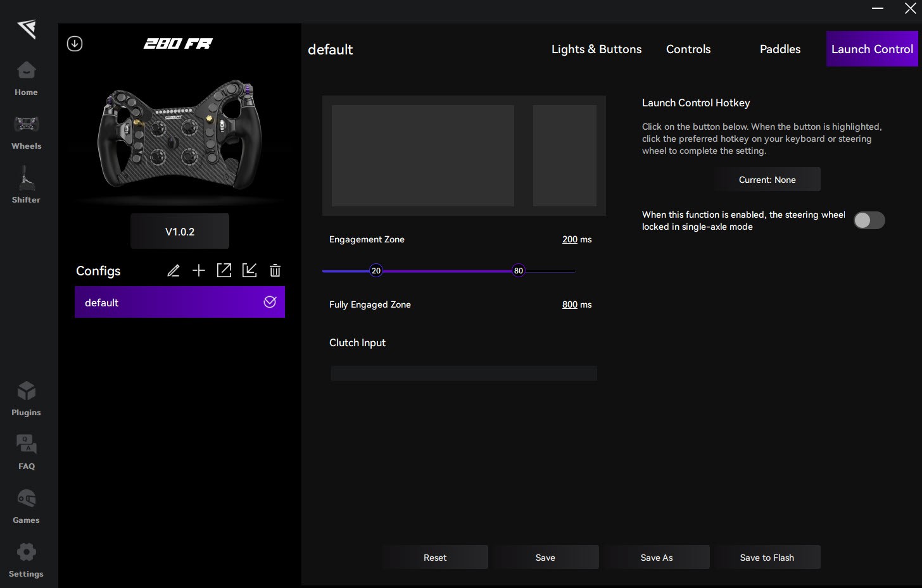Open the FAQ page

26,453
